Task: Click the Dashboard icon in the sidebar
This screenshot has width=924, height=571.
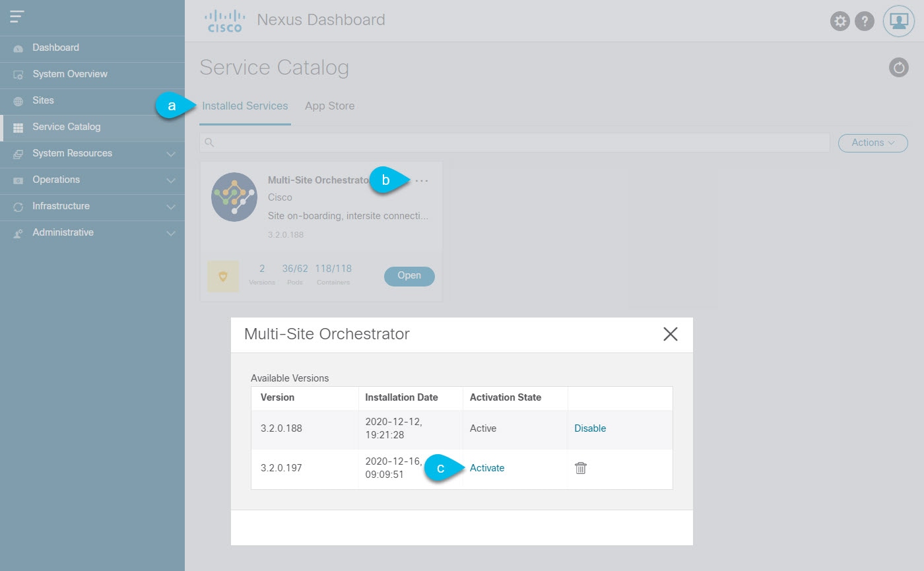Action: click(18, 48)
